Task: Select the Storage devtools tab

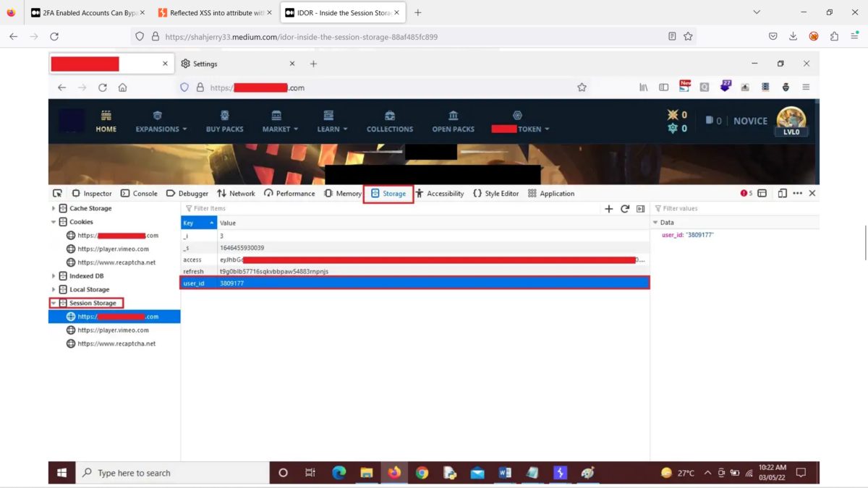Action: (x=388, y=193)
